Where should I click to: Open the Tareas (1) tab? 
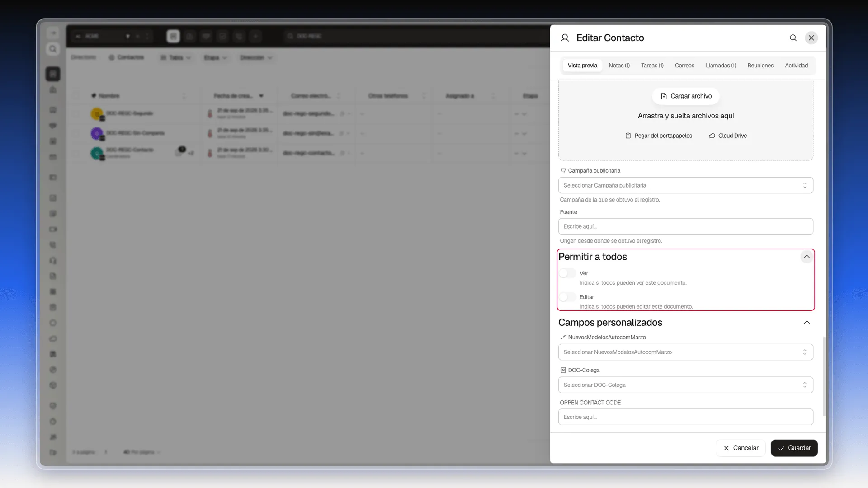click(652, 66)
